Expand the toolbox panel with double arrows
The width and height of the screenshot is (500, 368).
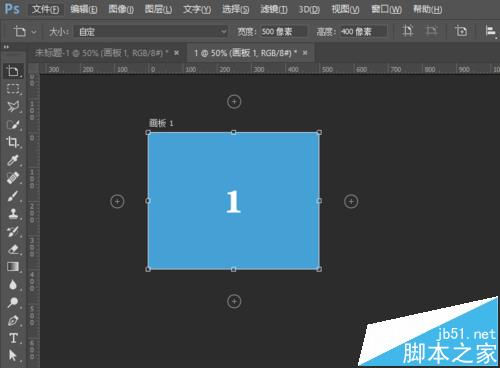coord(6,47)
